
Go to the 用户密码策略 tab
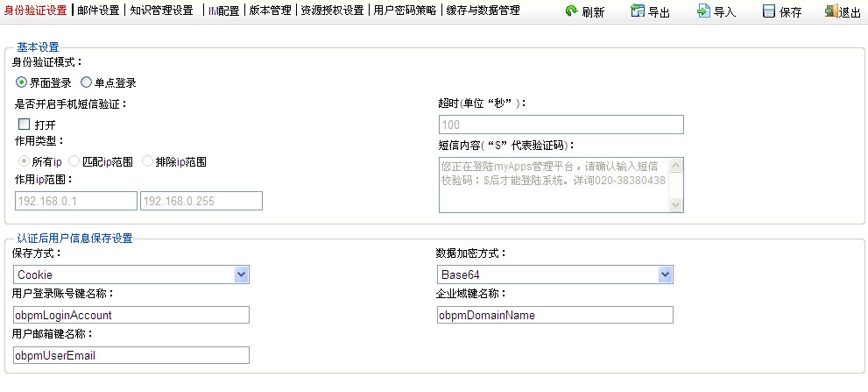(x=404, y=11)
